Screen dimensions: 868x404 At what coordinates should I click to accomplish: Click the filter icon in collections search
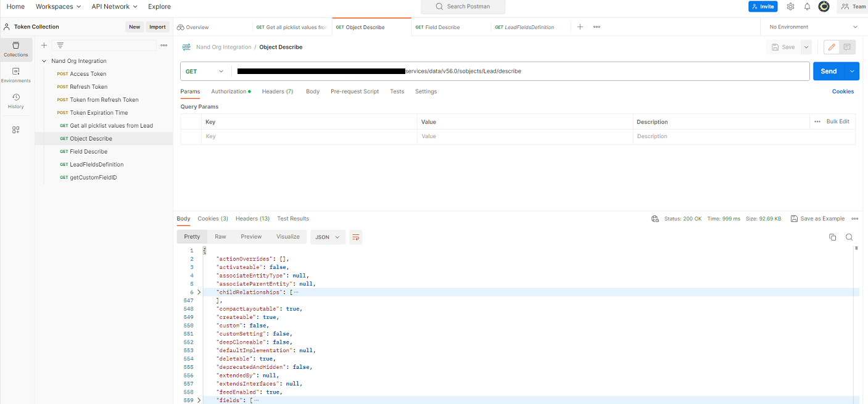[x=60, y=45]
